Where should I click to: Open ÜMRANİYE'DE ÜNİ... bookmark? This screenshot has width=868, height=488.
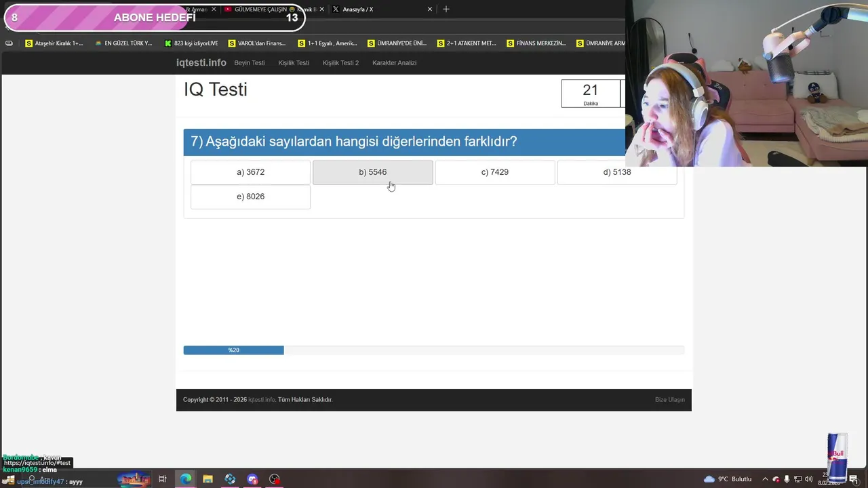coord(397,43)
